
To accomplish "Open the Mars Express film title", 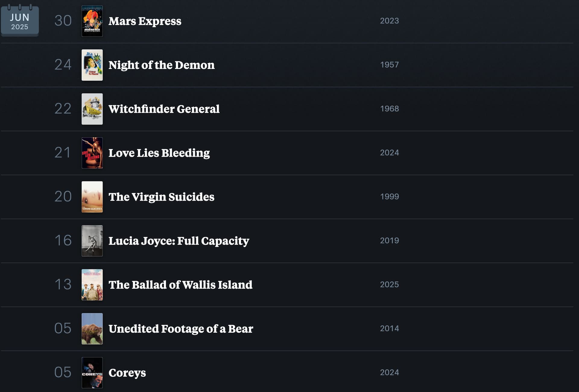I will click(x=145, y=21).
